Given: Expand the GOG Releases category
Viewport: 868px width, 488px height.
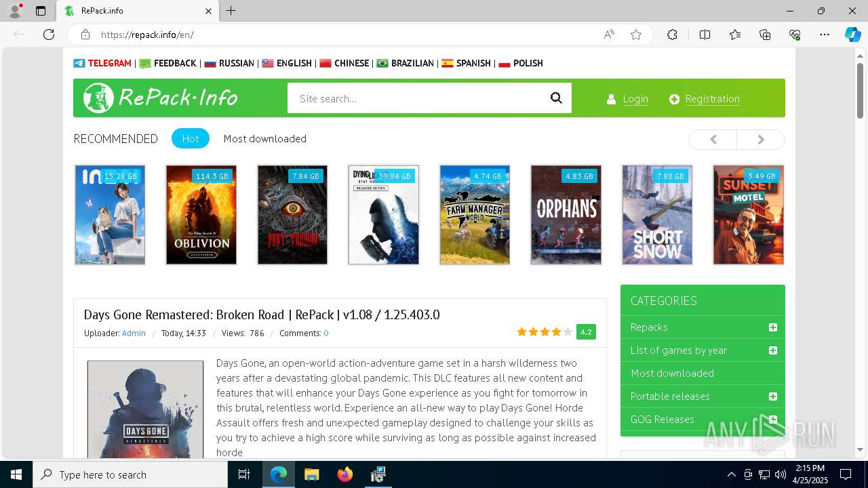Looking at the screenshot, I should click(773, 420).
